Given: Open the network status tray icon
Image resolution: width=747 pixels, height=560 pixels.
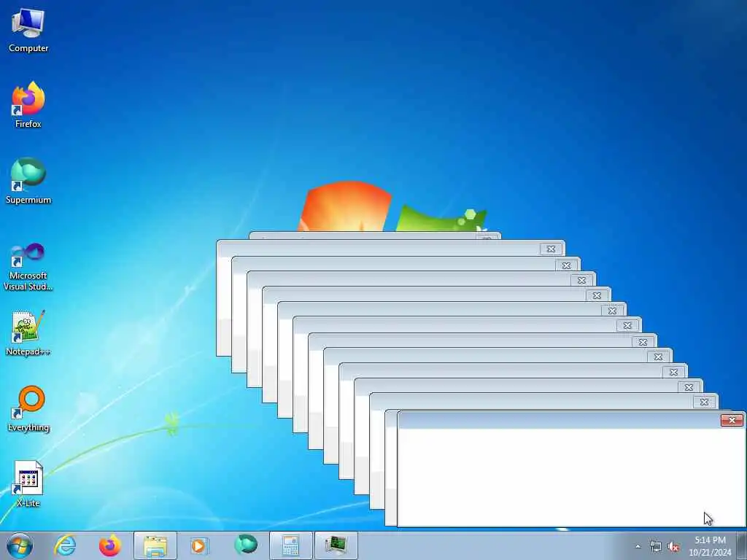Looking at the screenshot, I should pyautogui.click(x=656, y=547).
